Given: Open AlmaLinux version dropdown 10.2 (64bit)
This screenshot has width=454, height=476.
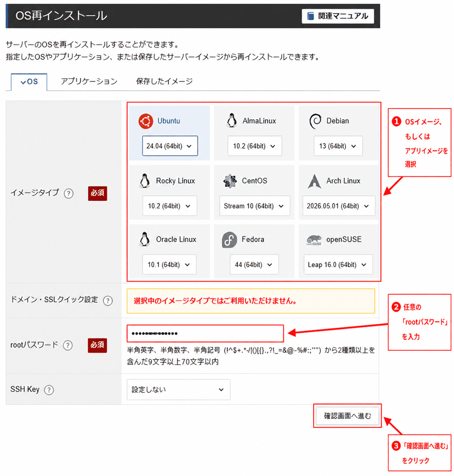Looking at the screenshot, I should click(x=254, y=146).
